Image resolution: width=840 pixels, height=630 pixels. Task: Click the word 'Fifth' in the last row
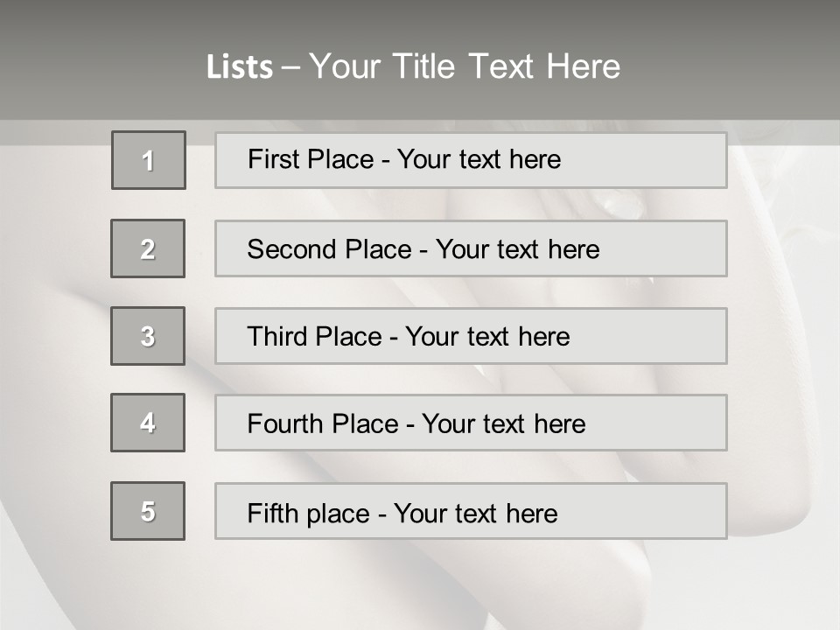tap(274, 512)
